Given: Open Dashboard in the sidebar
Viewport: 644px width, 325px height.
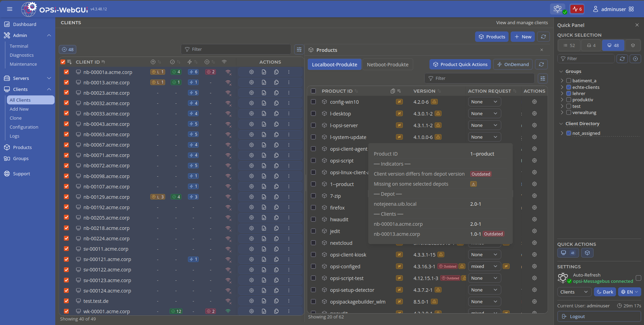Looking at the screenshot, I should point(24,24).
